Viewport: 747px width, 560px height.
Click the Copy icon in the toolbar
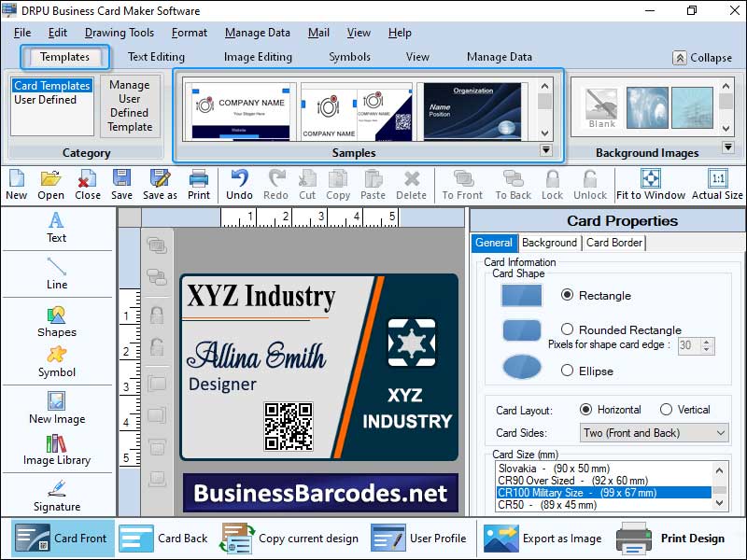pos(338,184)
